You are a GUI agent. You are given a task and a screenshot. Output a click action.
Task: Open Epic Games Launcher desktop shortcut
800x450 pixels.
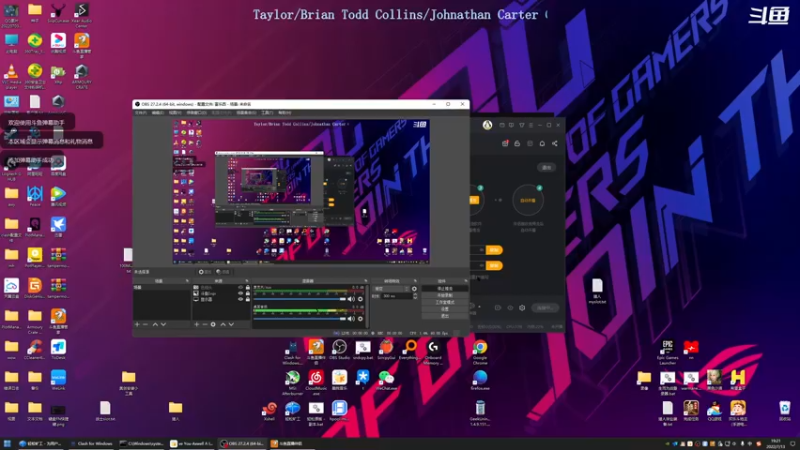[667, 353]
